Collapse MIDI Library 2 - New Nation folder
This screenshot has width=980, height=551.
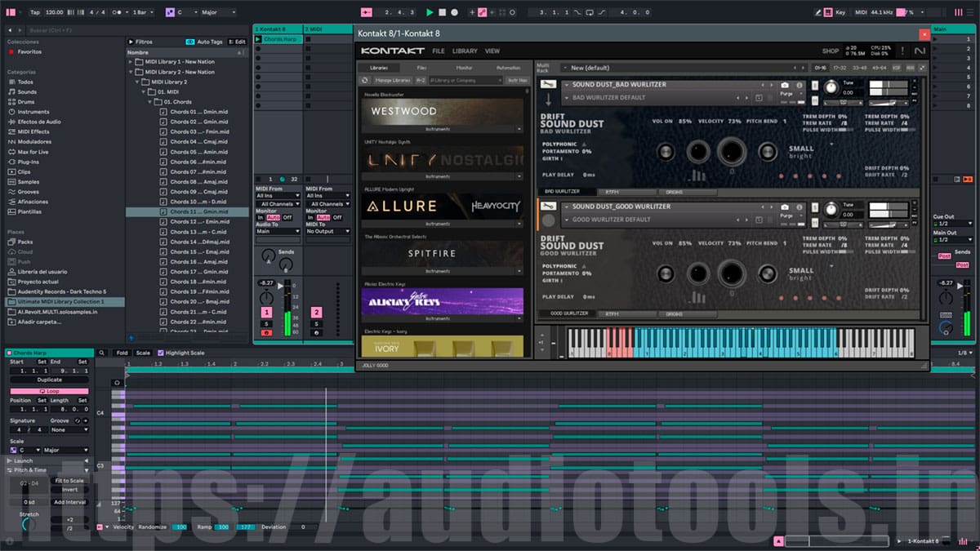(x=130, y=72)
